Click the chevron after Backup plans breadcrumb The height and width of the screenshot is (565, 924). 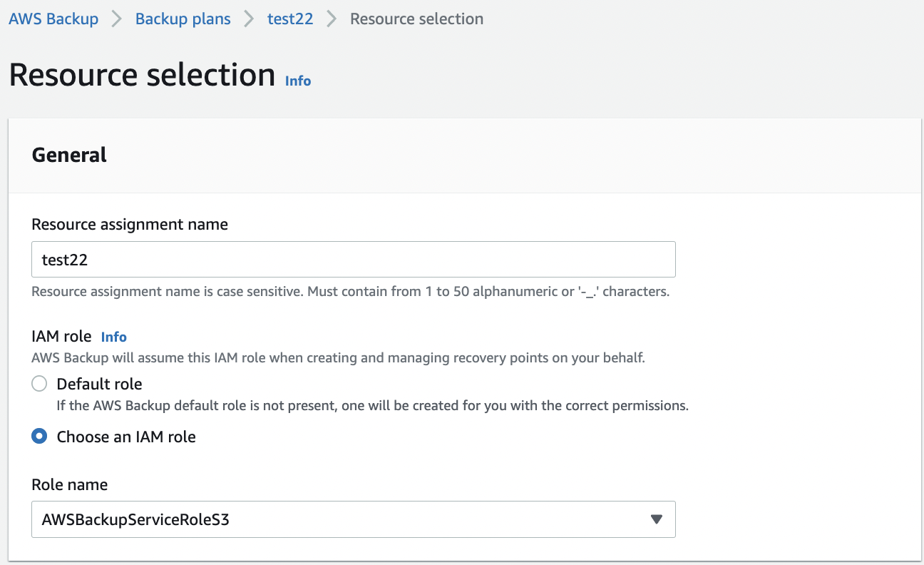tap(249, 19)
